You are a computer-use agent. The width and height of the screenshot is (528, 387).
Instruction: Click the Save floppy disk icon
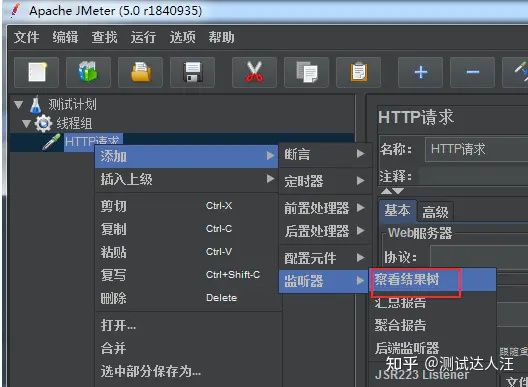192,72
